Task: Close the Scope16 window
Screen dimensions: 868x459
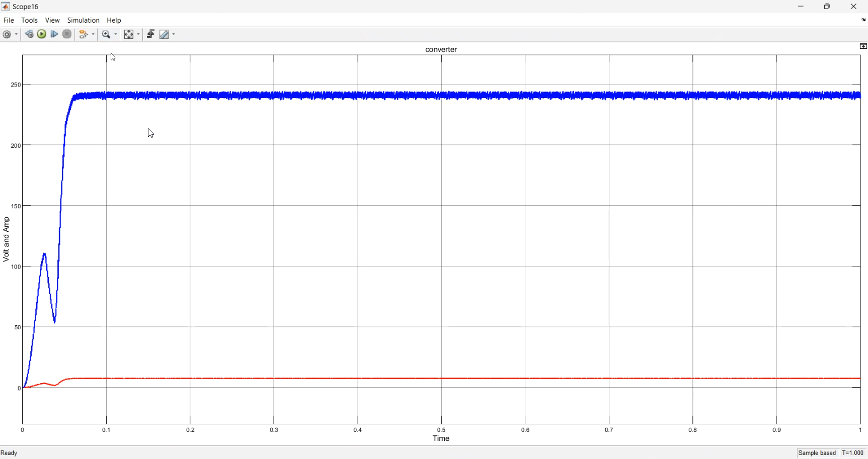Action: click(x=853, y=7)
